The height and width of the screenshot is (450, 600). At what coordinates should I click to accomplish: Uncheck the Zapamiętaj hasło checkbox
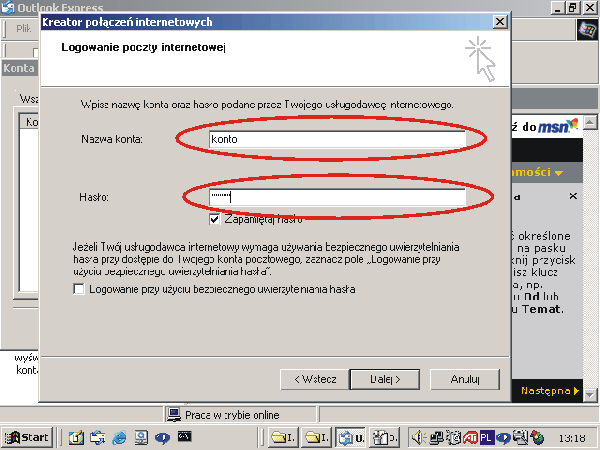pyautogui.click(x=215, y=219)
